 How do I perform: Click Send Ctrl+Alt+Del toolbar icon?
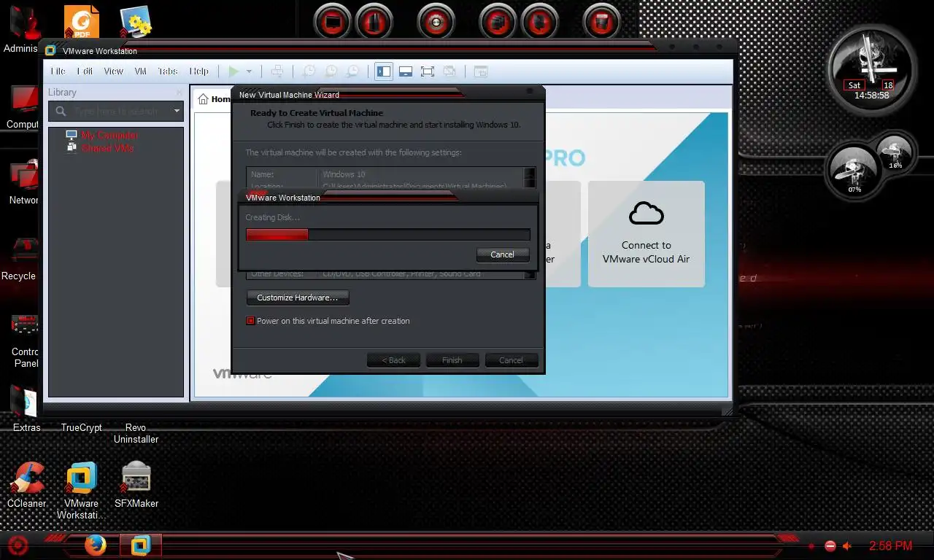tap(277, 71)
